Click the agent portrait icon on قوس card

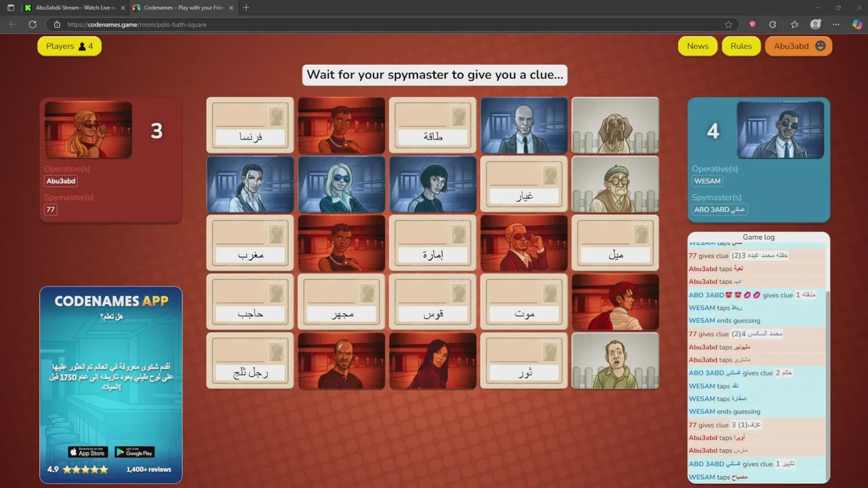pos(459,293)
